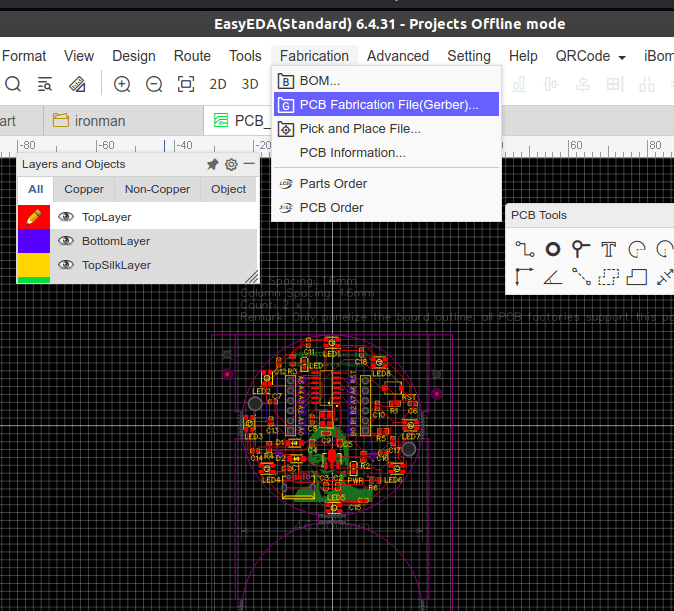Image resolution: width=674 pixels, height=611 pixels.
Task: Pick the Text tool in PCB Tools
Action: (x=609, y=249)
